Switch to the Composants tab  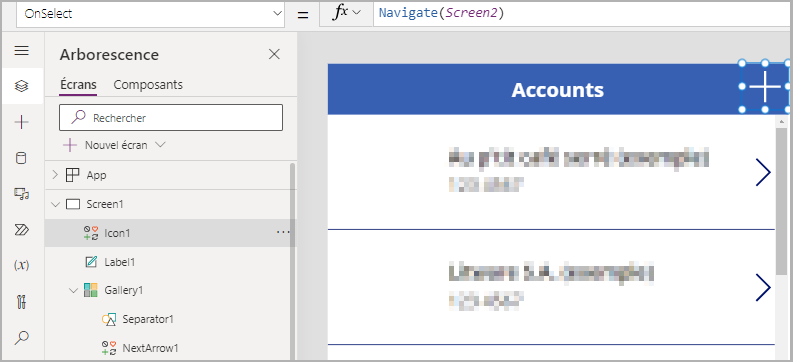(x=148, y=84)
